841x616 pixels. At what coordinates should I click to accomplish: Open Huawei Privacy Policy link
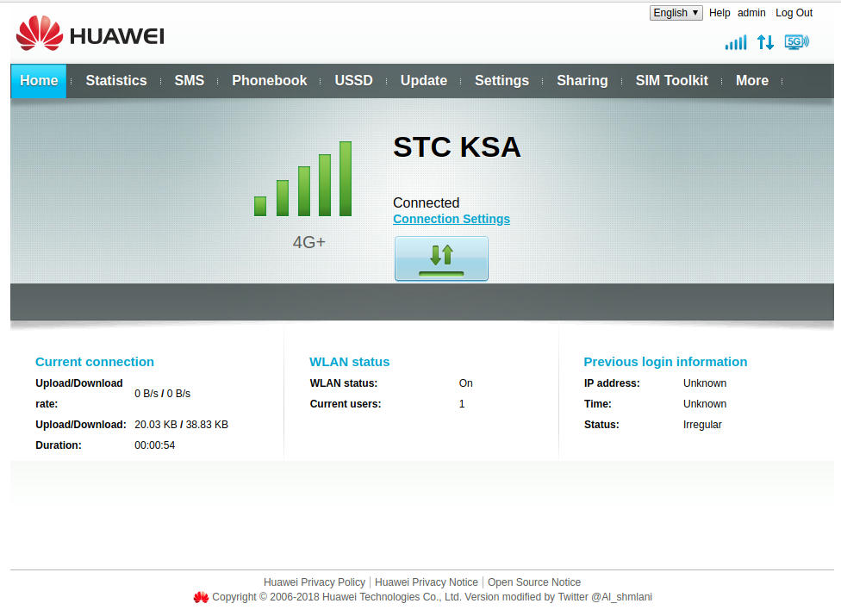coord(315,582)
